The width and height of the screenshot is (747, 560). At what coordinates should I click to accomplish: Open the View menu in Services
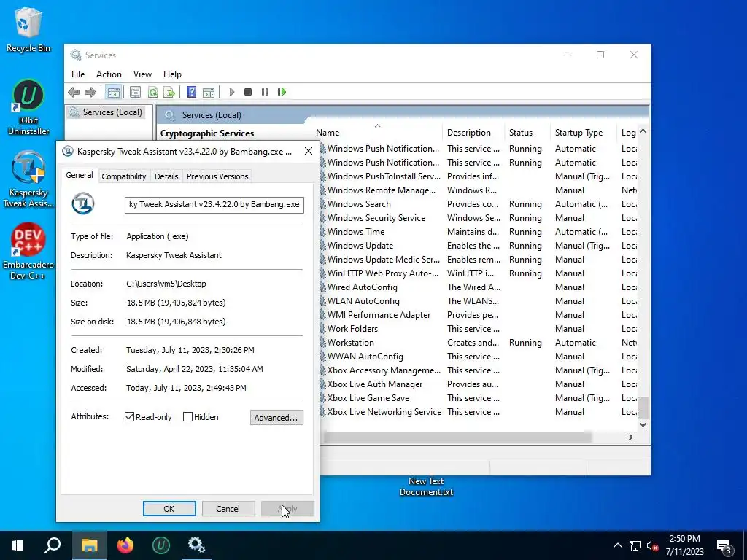click(142, 74)
